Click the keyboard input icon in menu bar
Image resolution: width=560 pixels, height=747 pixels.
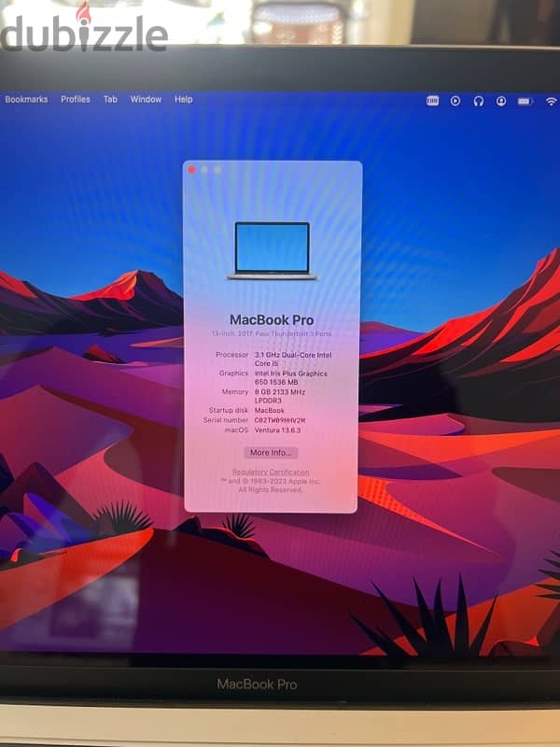click(x=432, y=101)
